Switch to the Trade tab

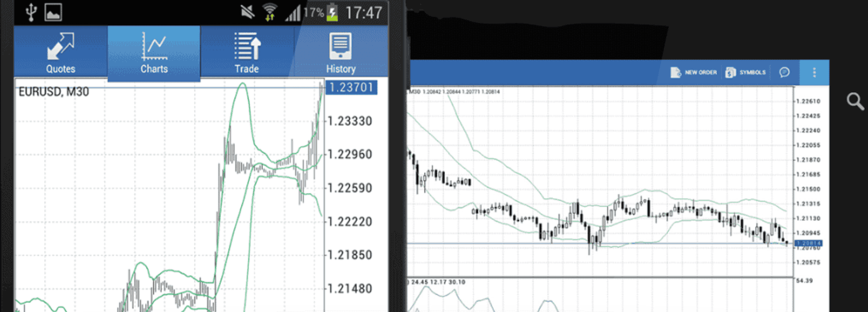pos(247,51)
